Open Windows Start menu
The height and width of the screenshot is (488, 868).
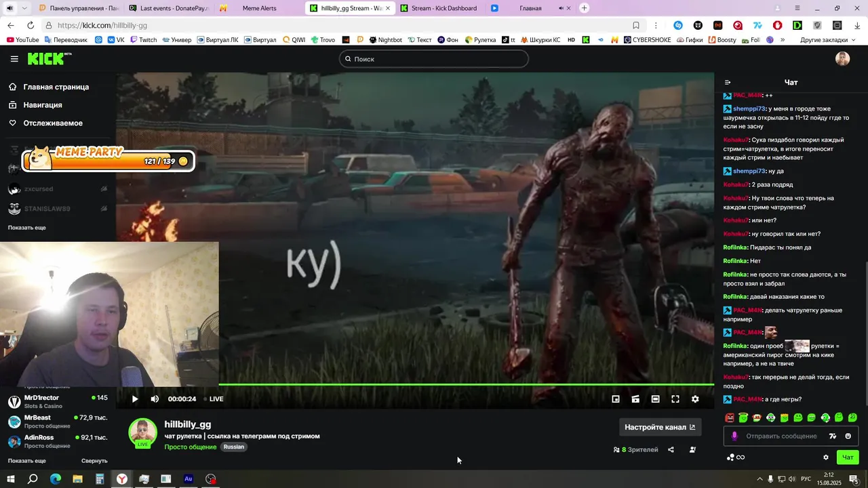10,479
